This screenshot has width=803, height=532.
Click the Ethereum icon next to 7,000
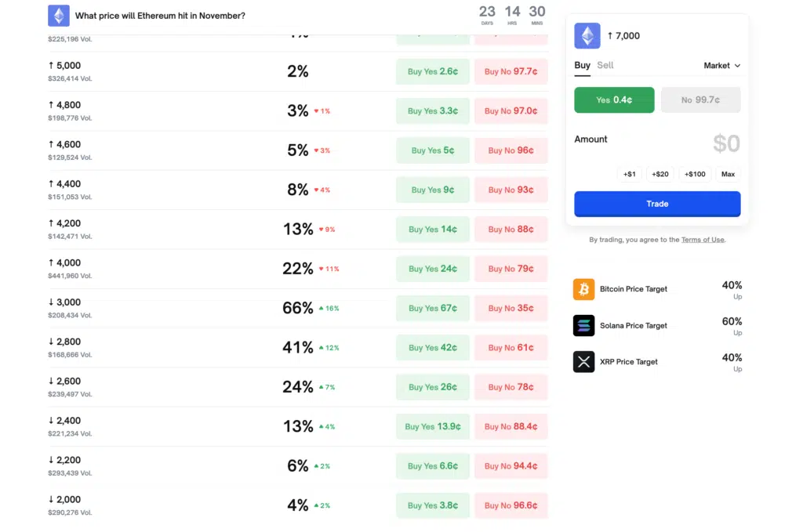click(587, 35)
